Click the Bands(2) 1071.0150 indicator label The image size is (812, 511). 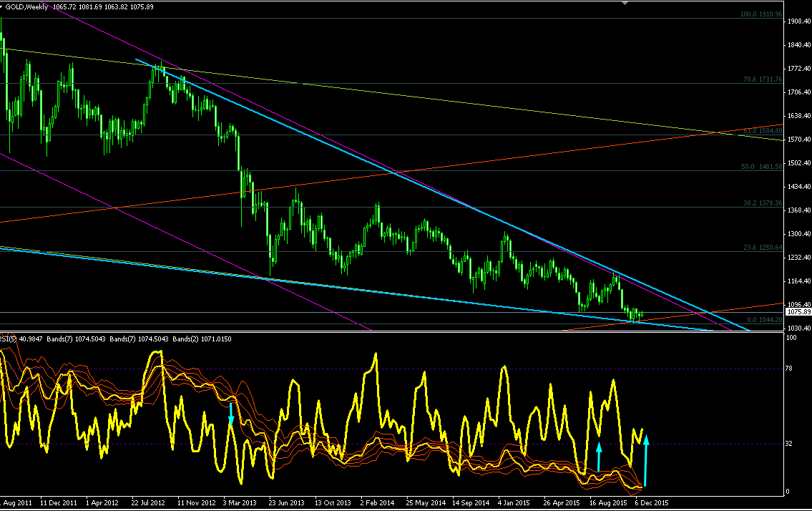pyautogui.click(x=202, y=339)
